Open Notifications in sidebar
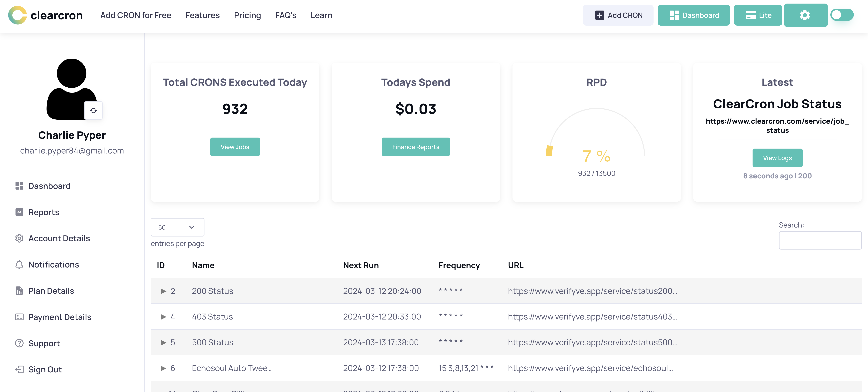The height and width of the screenshot is (392, 868). (54, 264)
